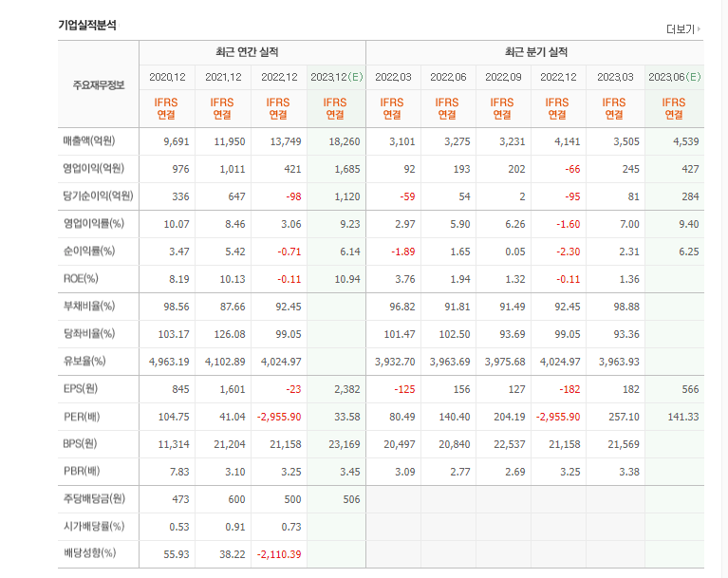The image size is (728, 578).
Task: Click the 2,382 EPS value
Action: coord(347,389)
